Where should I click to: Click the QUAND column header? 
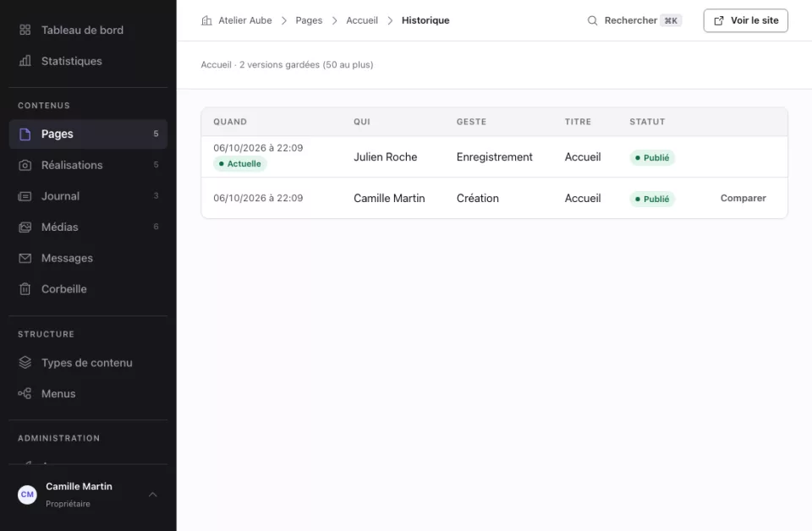pyautogui.click(x=230, y=122)
